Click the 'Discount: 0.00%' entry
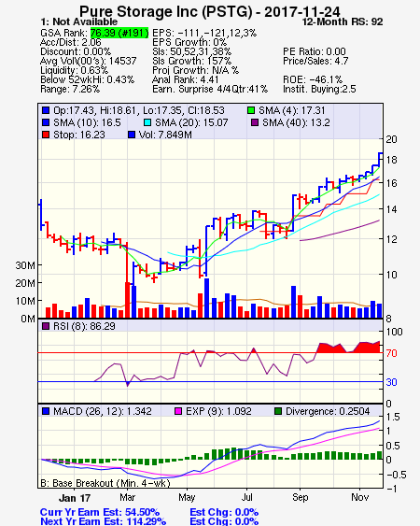The image size is (420, 526). (x=76, y=51)
